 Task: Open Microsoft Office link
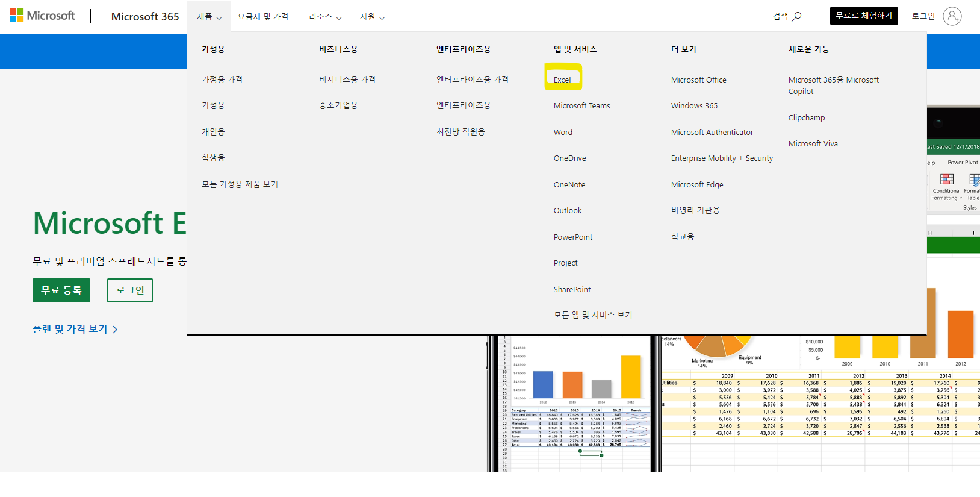[x=699, y=80]
